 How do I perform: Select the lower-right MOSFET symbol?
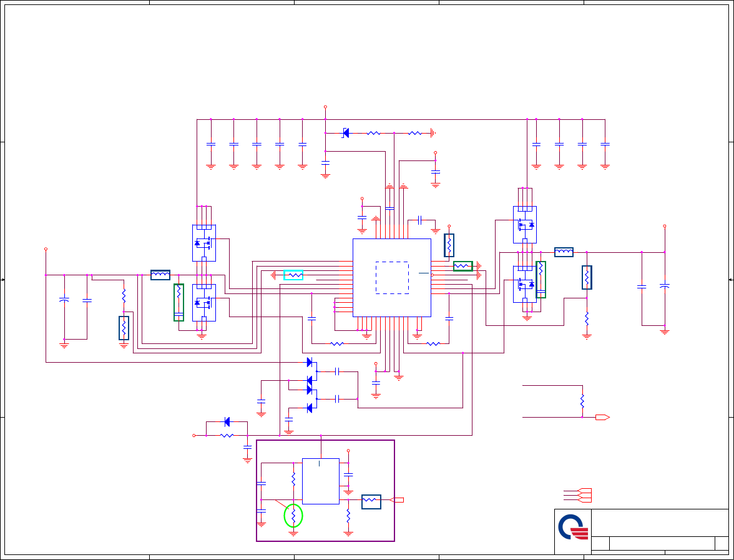pos(525,284)
